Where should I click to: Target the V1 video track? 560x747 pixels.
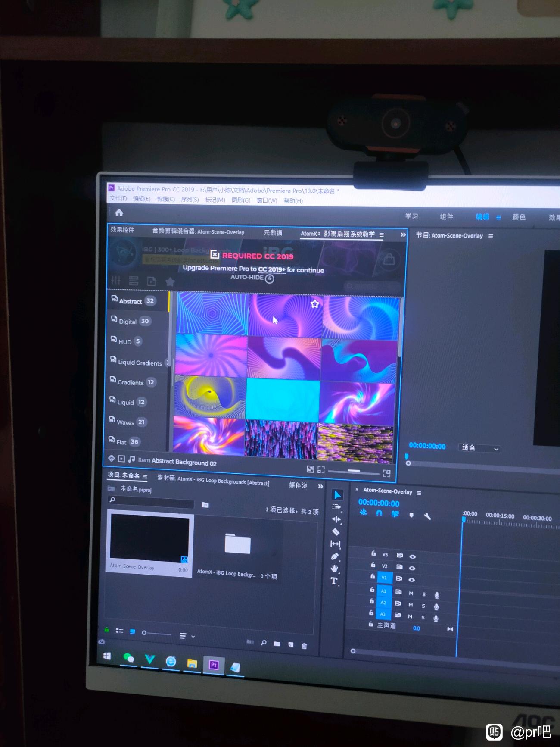[x=384, y=578]
